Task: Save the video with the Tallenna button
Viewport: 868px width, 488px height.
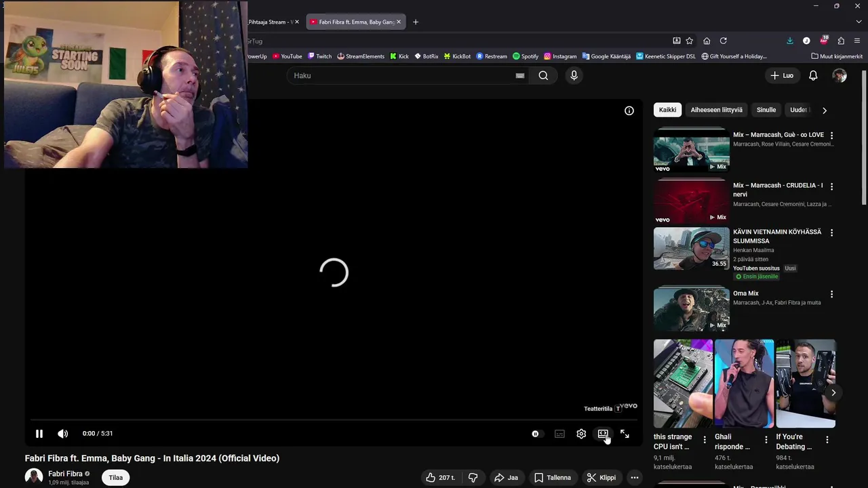Action: [552, 478]
